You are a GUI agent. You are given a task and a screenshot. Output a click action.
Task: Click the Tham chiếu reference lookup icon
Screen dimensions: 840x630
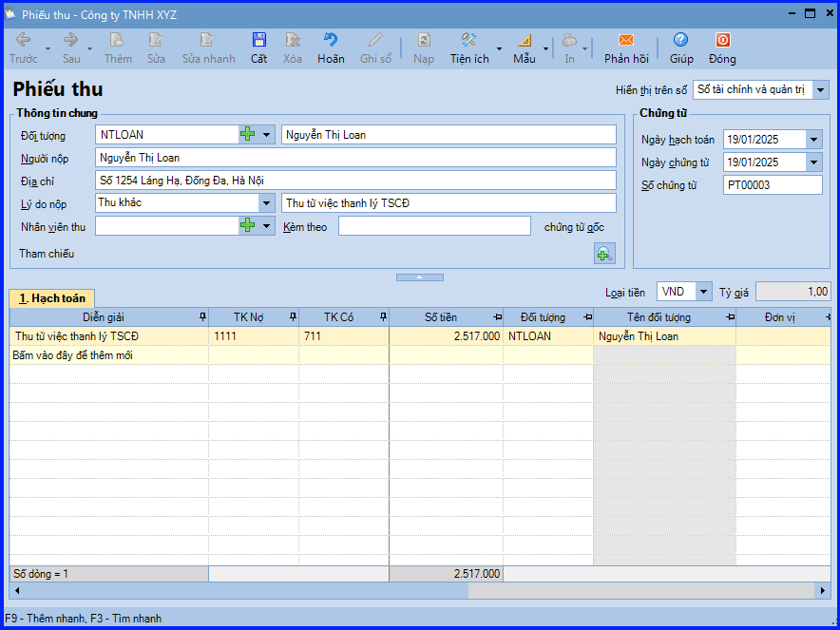click(x=604, y=254)
